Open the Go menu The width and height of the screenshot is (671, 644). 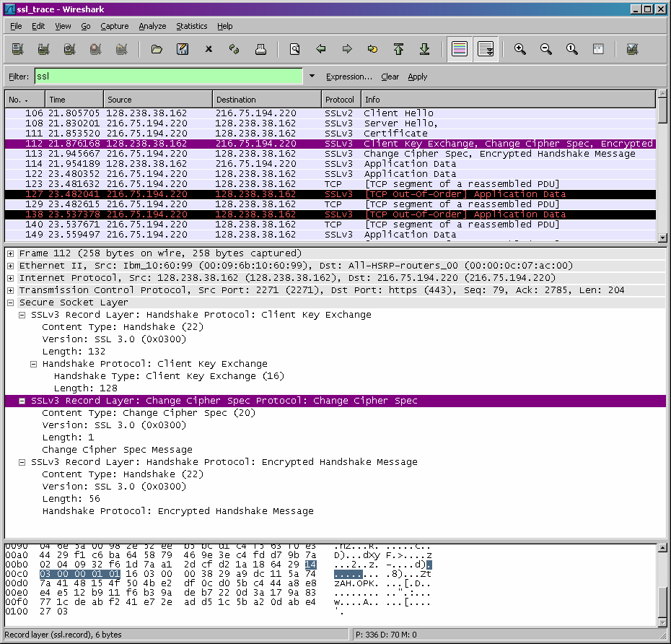[x=86, y=26]
